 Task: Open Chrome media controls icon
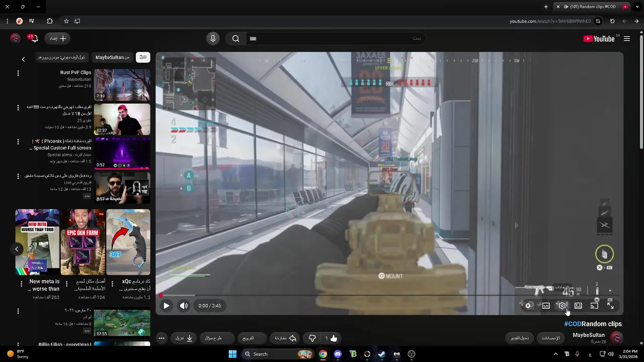click(x=32, y=21)
